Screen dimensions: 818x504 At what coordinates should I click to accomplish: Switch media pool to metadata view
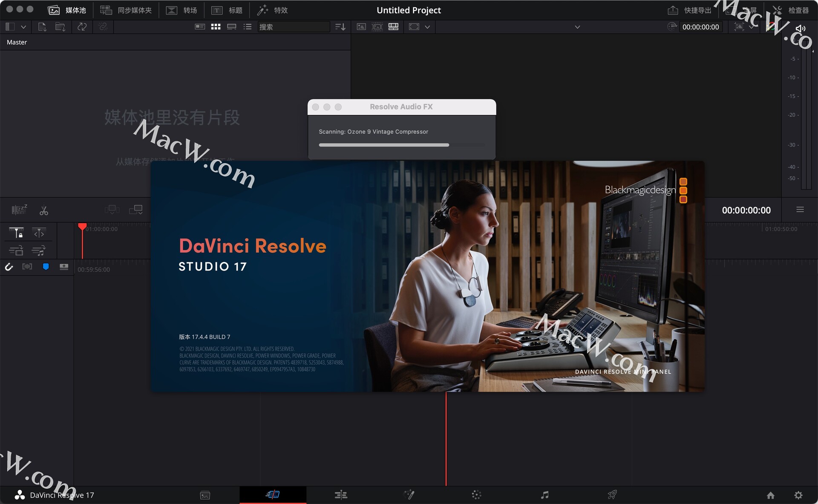tap(199, 27)
